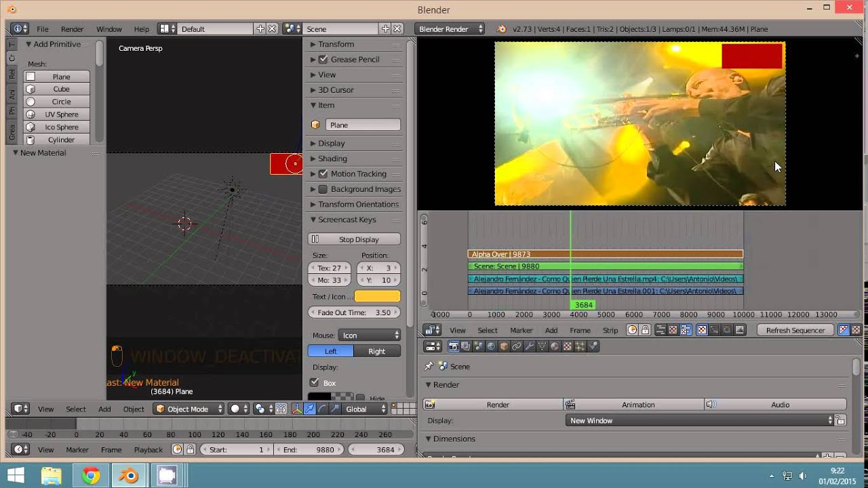
Task: Open the Window menu
Action: [108, 29]
